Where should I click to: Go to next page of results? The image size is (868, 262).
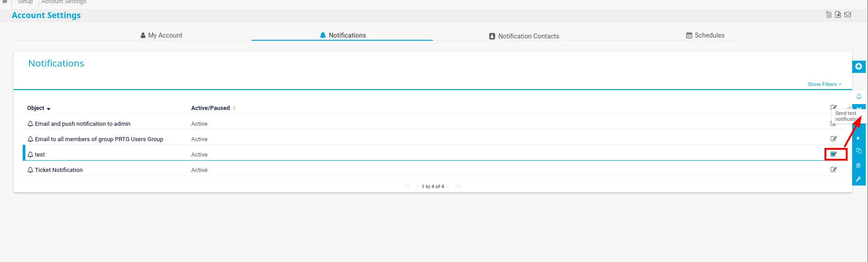448,186
